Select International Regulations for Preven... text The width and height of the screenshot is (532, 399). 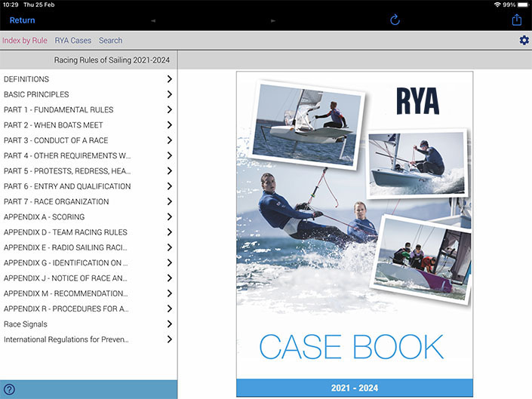pos(66,339)
